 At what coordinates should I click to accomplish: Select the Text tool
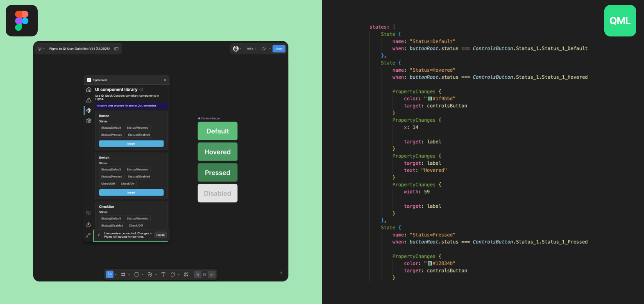[163, 275]
